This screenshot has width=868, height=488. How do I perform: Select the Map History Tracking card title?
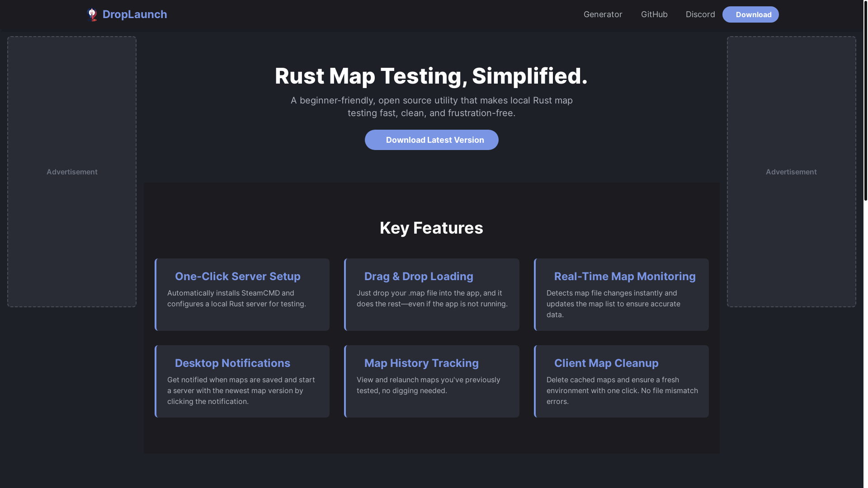pos(421,363)
